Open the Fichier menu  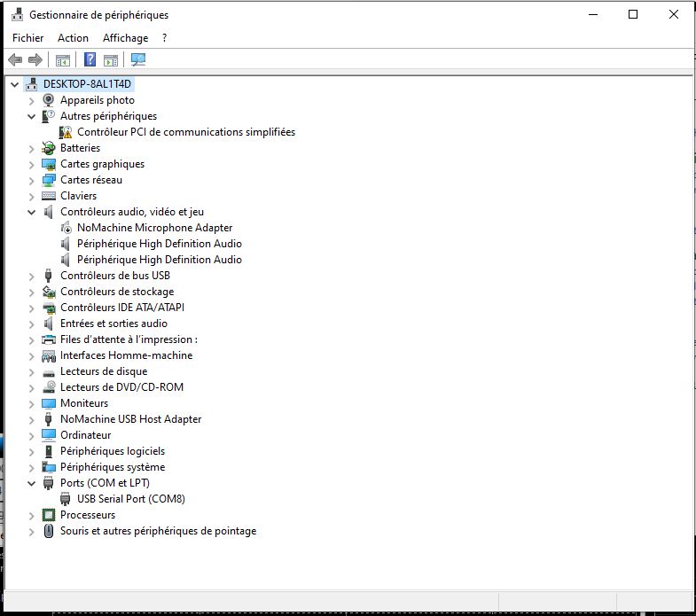click(x=28, y=38)
